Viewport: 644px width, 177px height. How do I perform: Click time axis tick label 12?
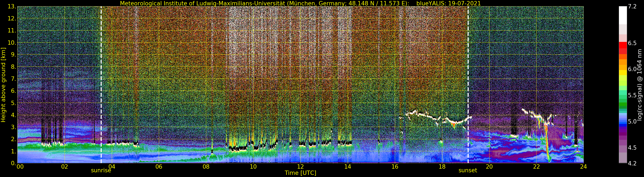click(300, 167)
